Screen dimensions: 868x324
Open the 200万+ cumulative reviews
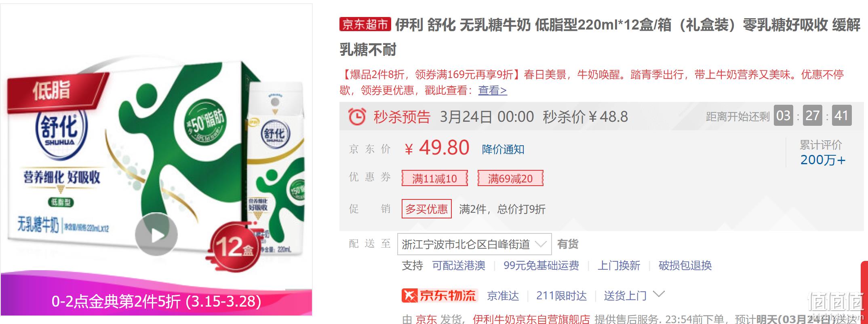(823, 160)
